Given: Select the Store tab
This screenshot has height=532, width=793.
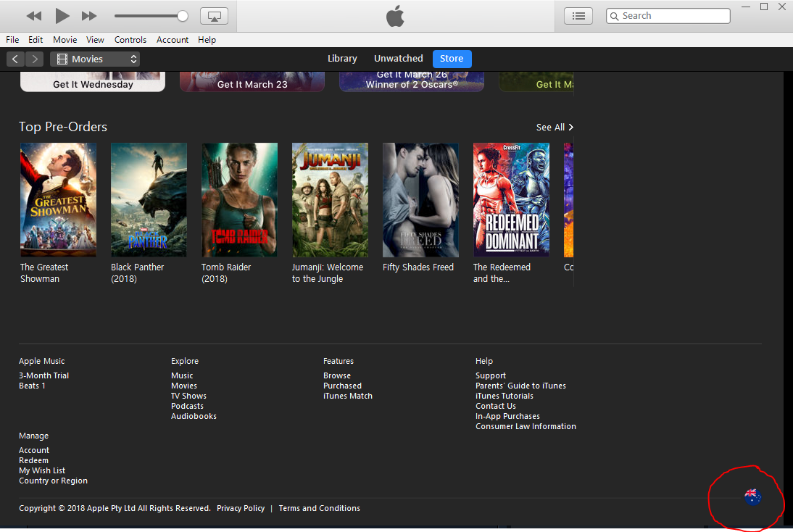Looking at the screenshot, I should tap(452, 59).
